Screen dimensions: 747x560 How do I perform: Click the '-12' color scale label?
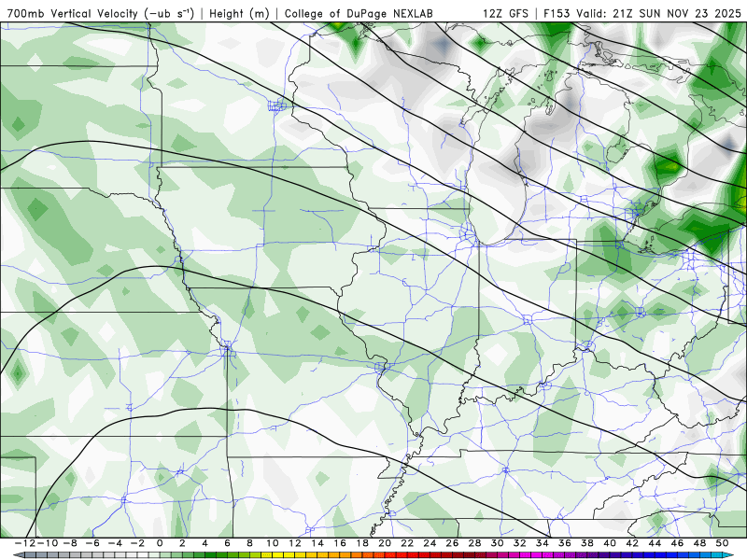[x=24, y=543]
